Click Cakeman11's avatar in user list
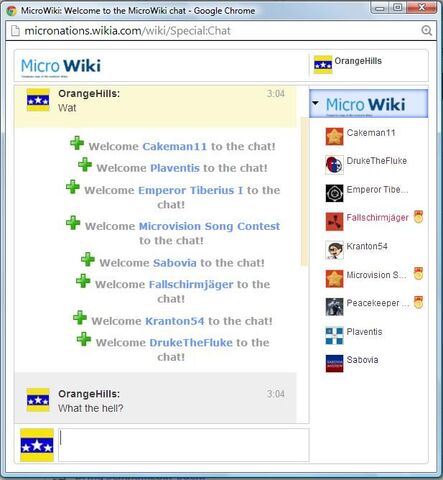 [334, 137]
